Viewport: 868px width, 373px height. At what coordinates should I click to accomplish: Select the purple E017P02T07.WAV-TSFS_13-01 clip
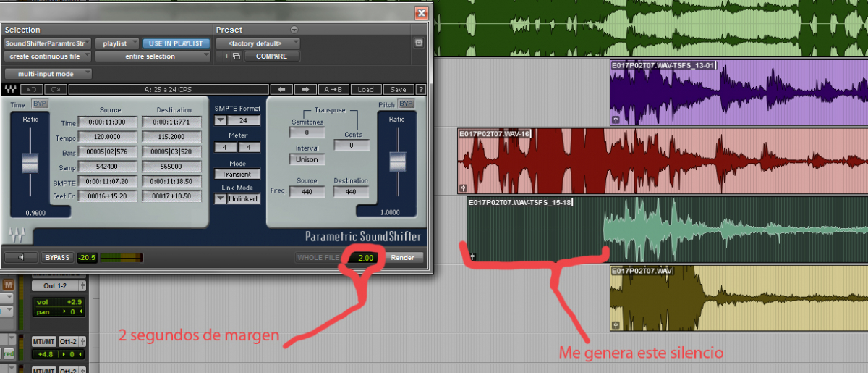pos(739,93)
